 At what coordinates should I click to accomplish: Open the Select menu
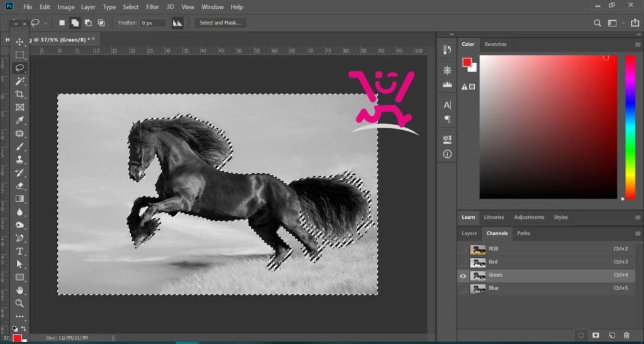[x=131, y=7]
